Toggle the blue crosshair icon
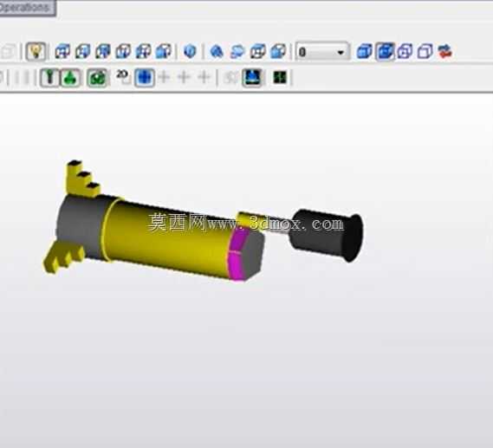The height and width of the screenshot is (448, 493). click(145, 77)
